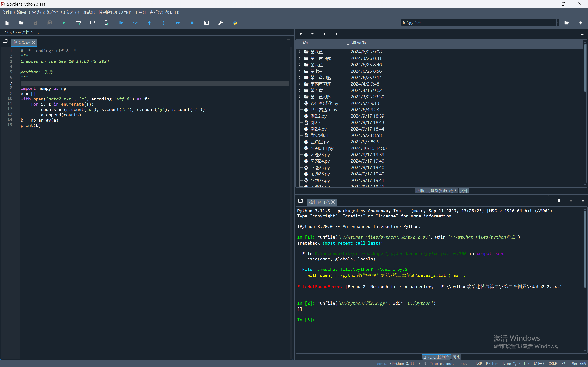Expand the 第五章 folder tree node
The height and width of the screenshot is (367, 588).
pyautogui.click(x=300, y=91)
